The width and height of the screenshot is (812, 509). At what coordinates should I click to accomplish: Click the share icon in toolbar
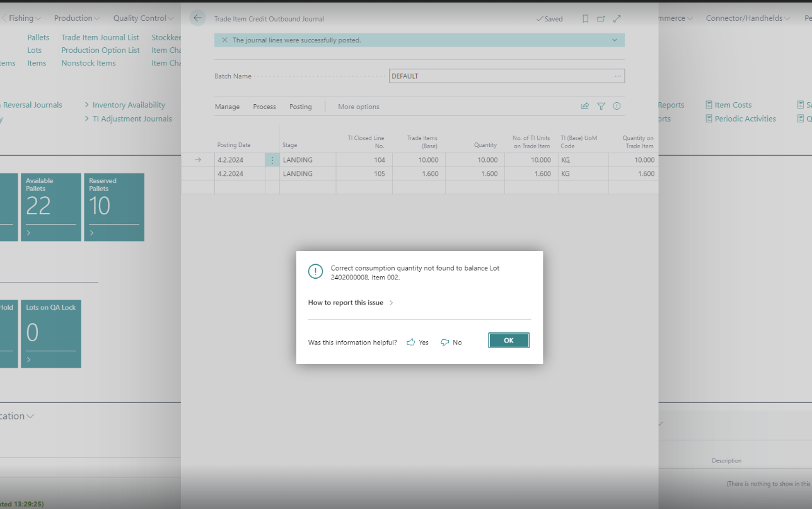point(585,107)
